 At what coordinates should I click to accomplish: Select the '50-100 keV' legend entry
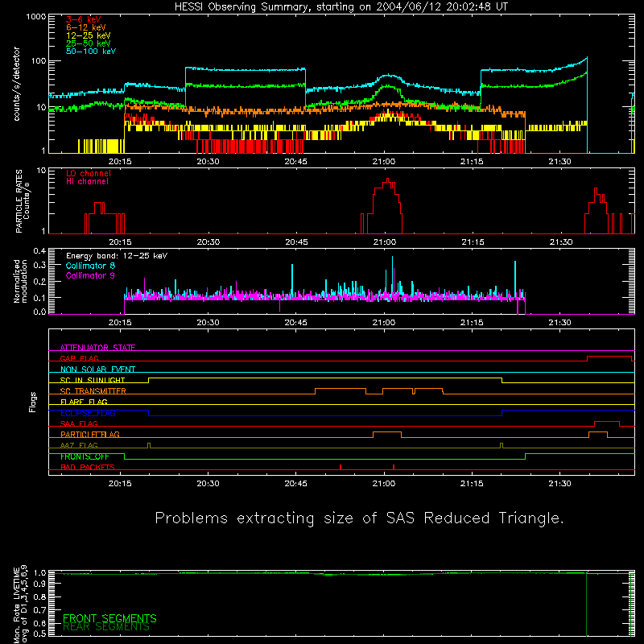pos(91,52)
